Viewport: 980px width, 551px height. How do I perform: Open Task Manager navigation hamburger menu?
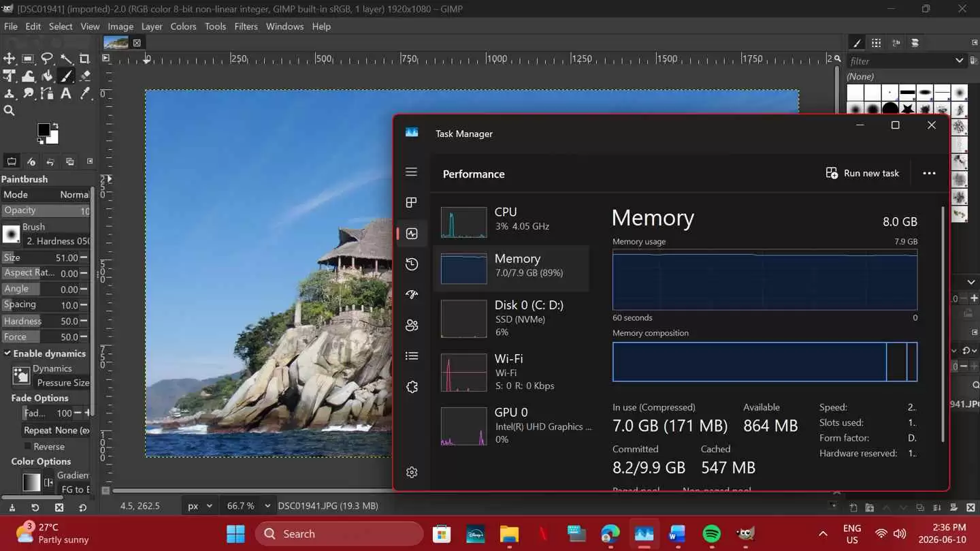click(x=411, y=172)
